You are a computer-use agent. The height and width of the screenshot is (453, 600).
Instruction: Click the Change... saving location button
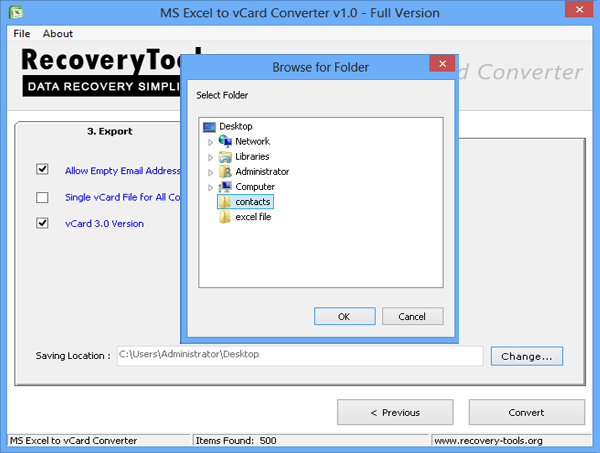527,356
